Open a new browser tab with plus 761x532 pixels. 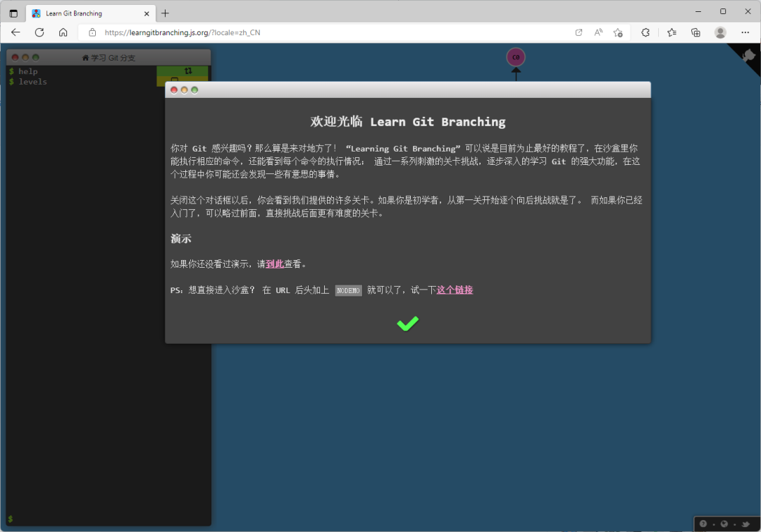[165, 13]
